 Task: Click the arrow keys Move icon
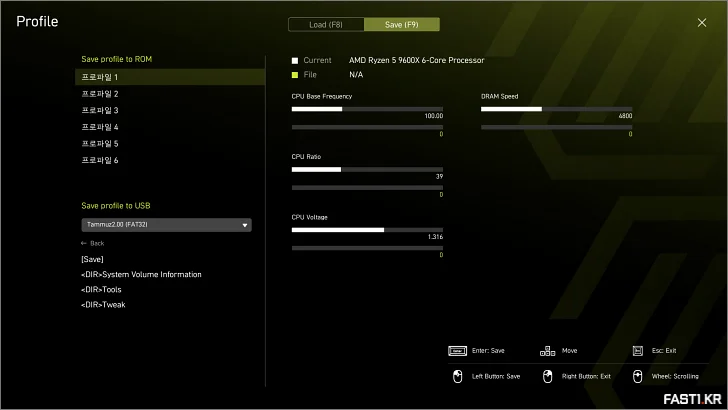(x=547, y=351)
